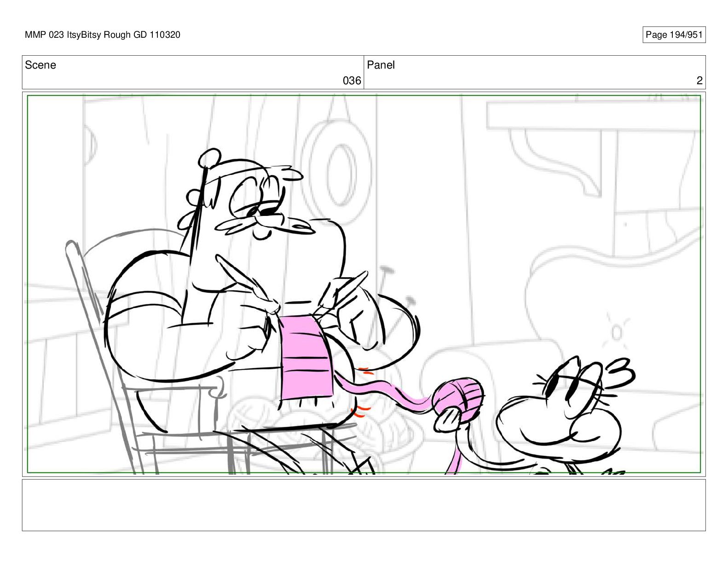Click the empty notes box below the panel
The image size is (728, 564).
click(x=364, y=505)
